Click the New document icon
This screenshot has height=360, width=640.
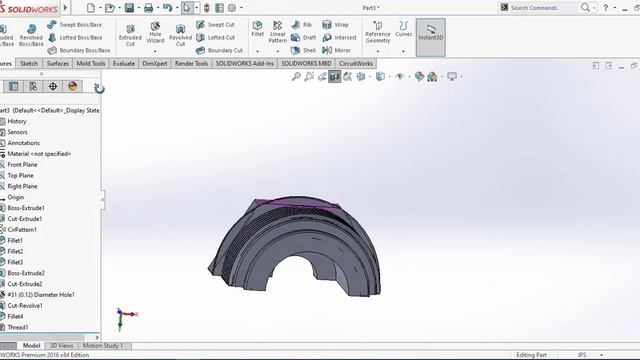[x=91, y=8]
